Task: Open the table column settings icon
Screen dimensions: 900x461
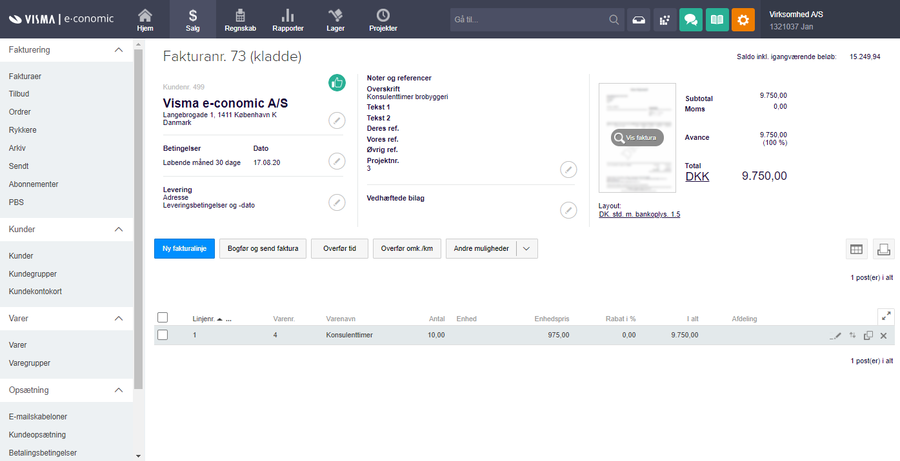Action: point(856,249)
